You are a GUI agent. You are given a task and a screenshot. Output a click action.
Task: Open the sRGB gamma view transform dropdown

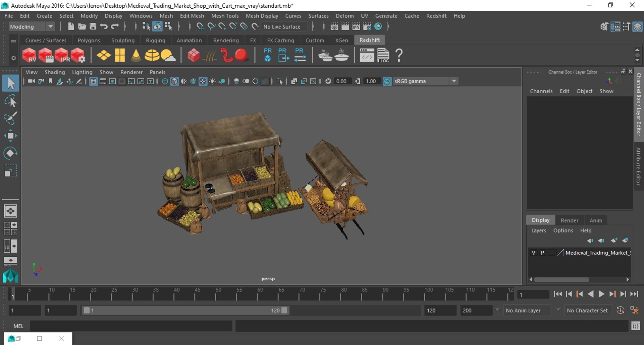point(425,81)
